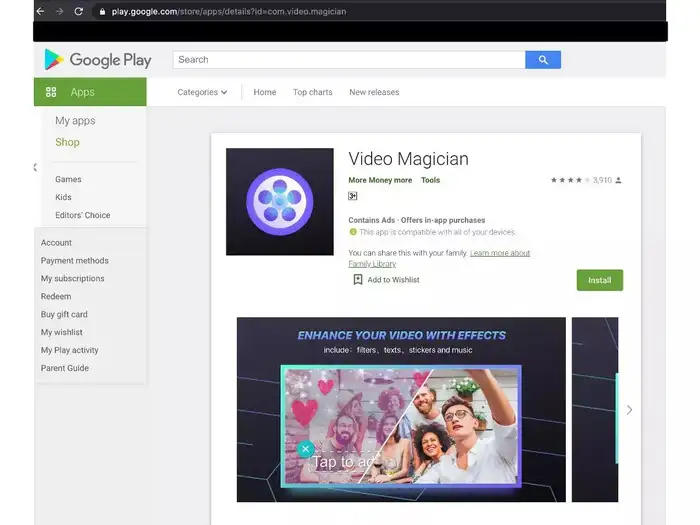The width and height of the screenshot is (700, 525).
Task: Click into the Search input field
Action: [x=350, y=60]
